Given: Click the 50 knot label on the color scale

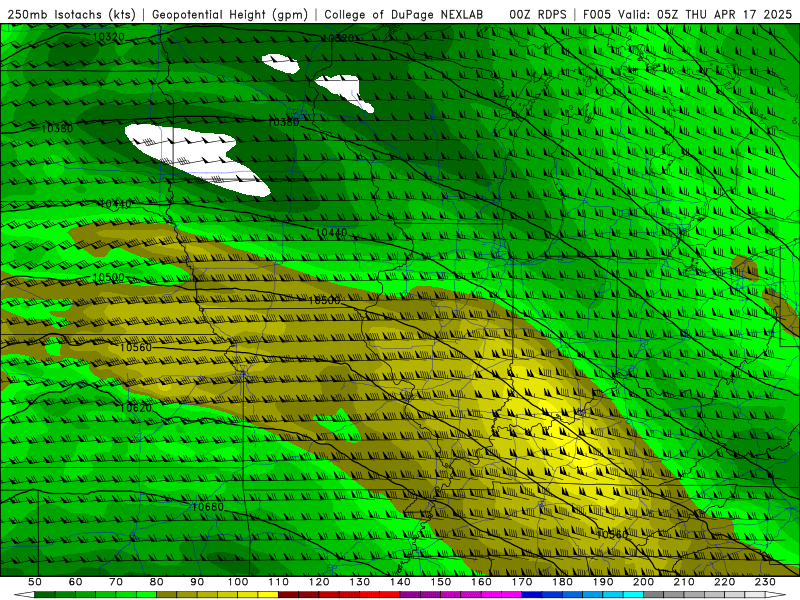Looking at the screenshot, I should click(34, 582).
